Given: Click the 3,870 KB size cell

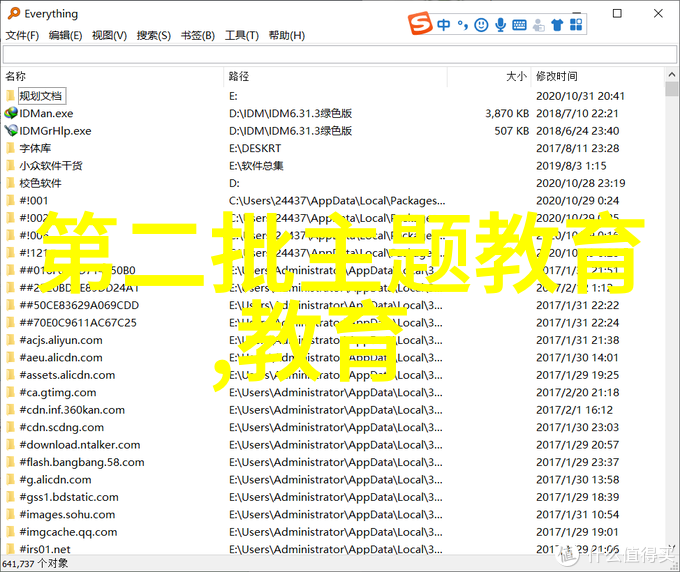Looking at the screenshot, I should pos(507,114).
